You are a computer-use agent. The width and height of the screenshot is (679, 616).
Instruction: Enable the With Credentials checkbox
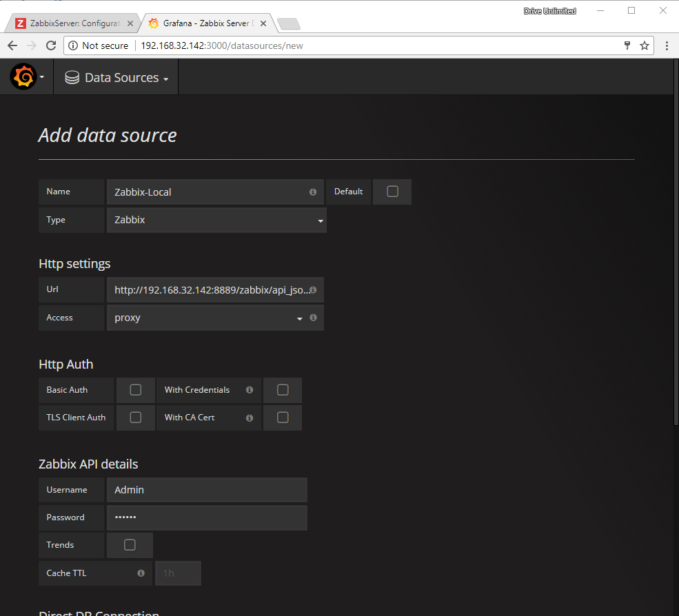click(283, 390)
